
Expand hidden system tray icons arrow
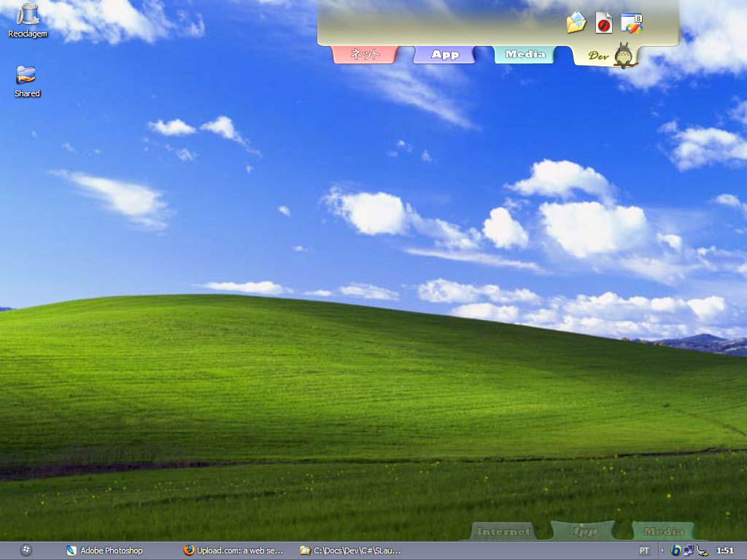click(662, 551)
